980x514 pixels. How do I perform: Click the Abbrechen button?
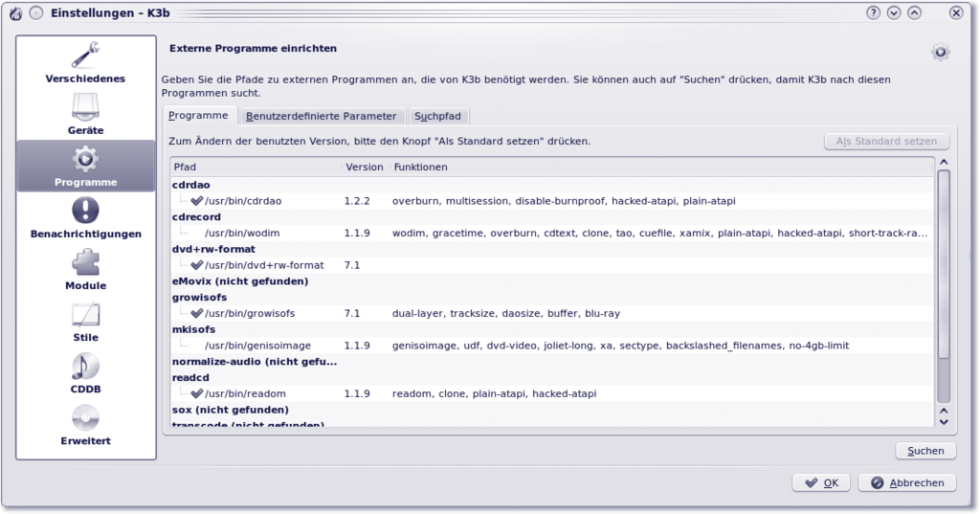click(907, 483)
